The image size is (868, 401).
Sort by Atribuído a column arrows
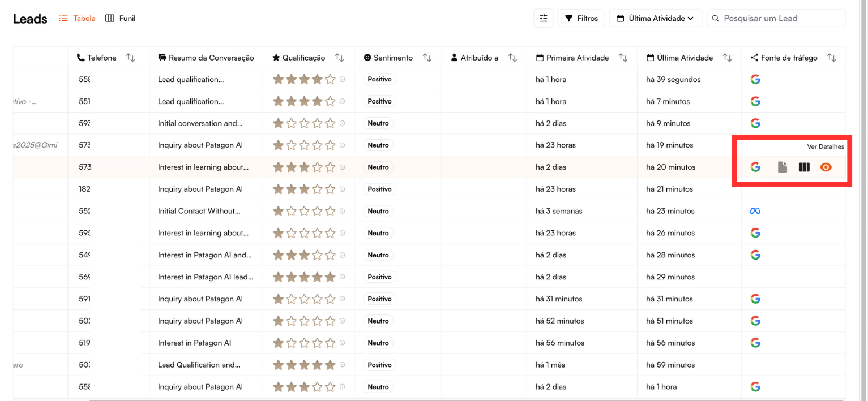(512, 58)
